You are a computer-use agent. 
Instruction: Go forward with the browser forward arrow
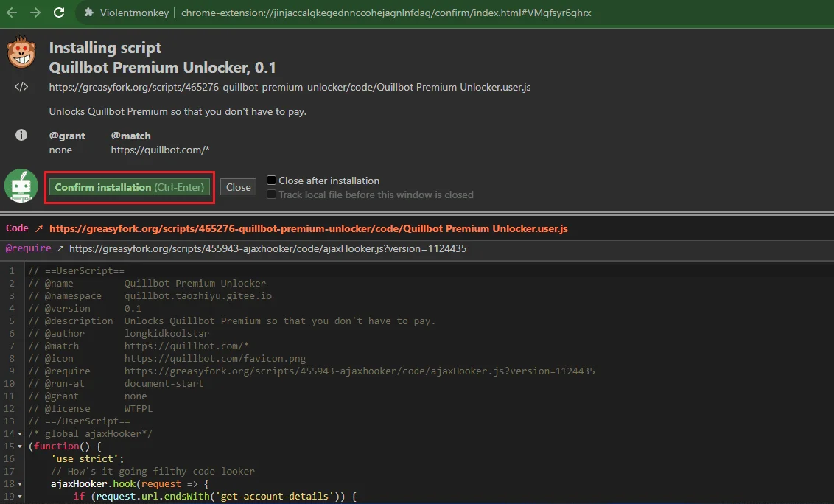(35, 13)
